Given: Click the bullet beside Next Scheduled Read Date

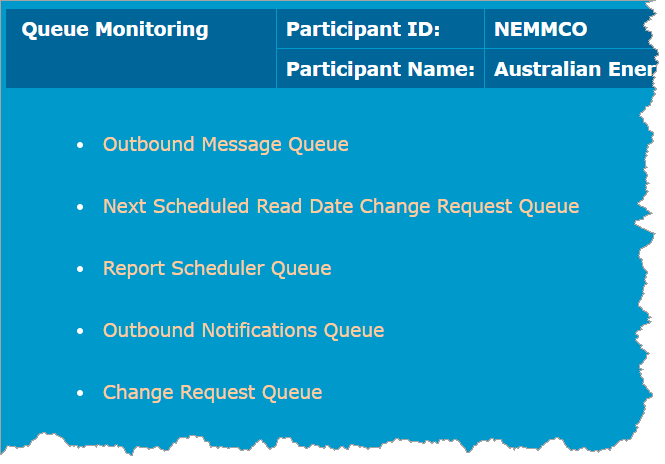Looking at the screenshot, I should [x=80, y=207].
